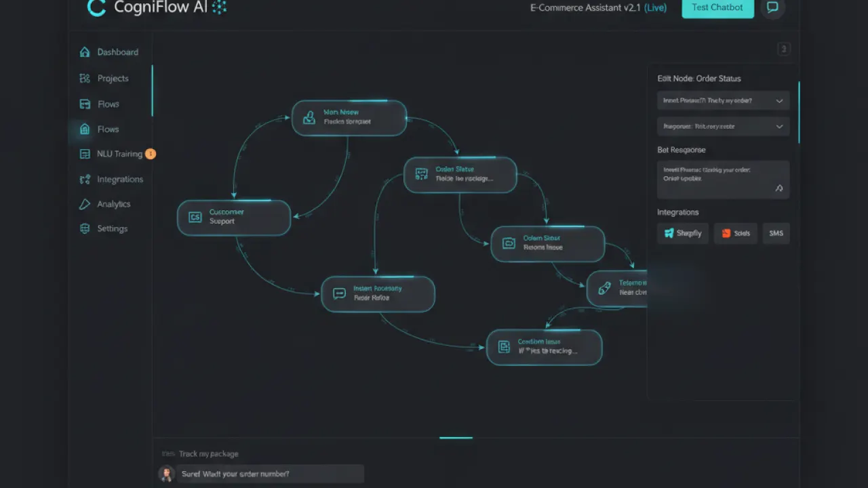868x488 pixels.
Task: Click the speech bubble icon in the Instant node
Action: click(340, 293)
